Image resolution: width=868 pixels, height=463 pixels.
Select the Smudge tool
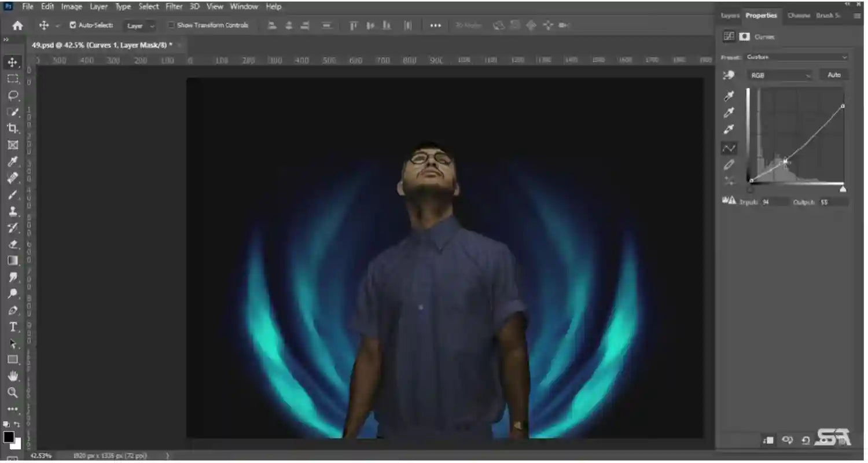tap(13, 277)
